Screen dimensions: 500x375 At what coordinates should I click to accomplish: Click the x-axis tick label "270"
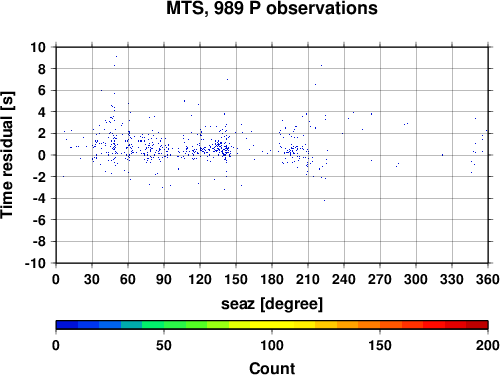(380, 279)
